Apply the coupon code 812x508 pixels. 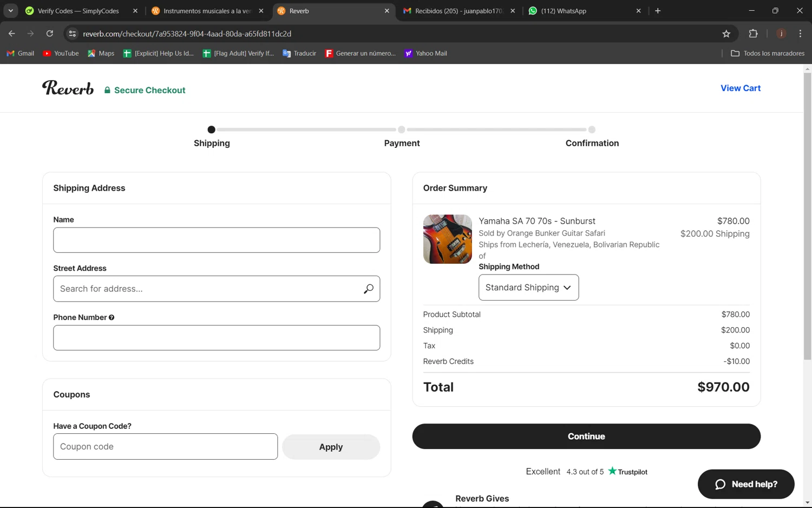coord(331,447)
